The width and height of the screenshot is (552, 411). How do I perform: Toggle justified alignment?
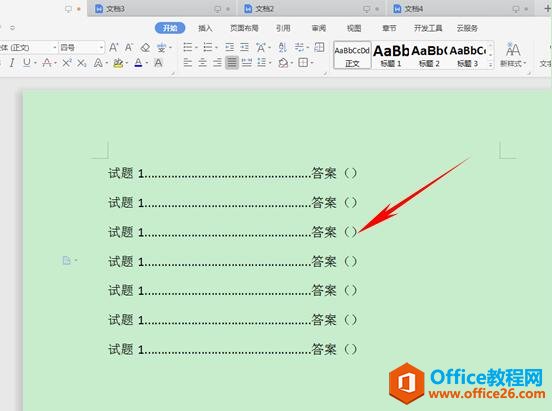pos(232,63)
